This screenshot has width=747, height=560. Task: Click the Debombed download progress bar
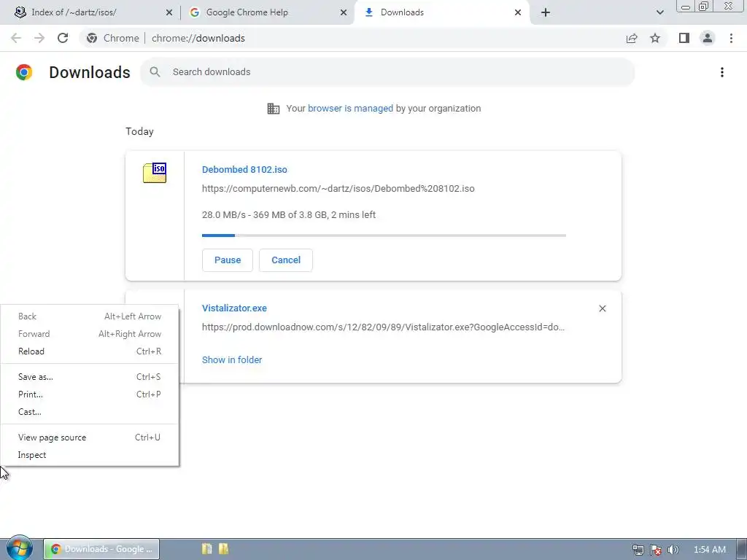384,236
